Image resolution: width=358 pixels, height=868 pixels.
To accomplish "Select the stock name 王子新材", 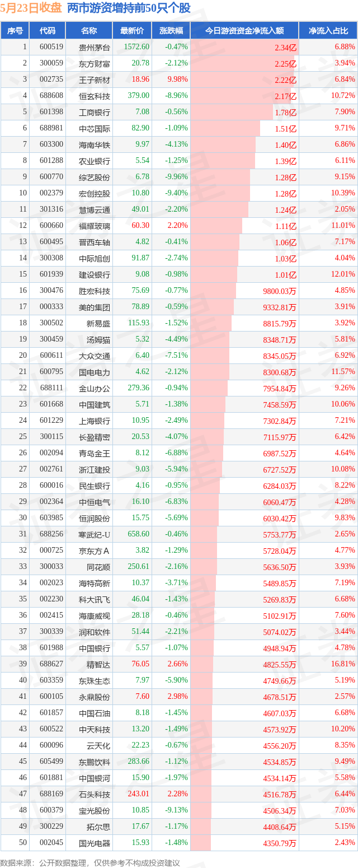I will click(x=95, y=80).
